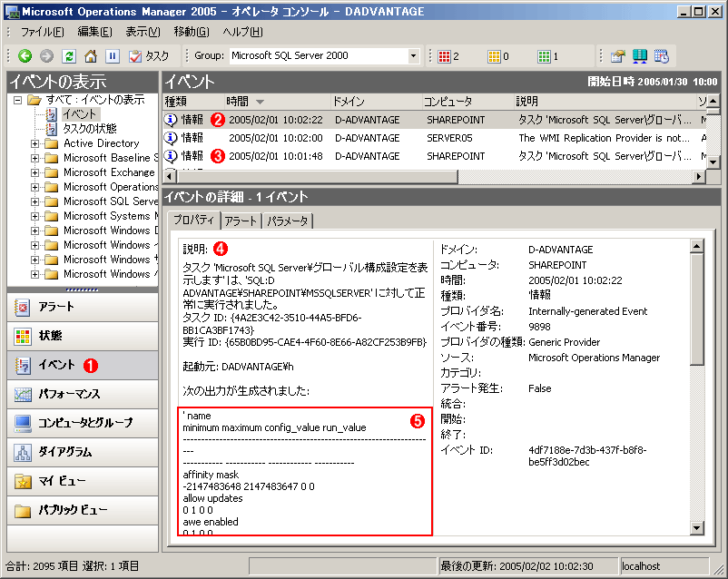This screenshot has height=579, width=728.
Task: Open the ダイアグラム navigation pane
Action: click(83, 452)
